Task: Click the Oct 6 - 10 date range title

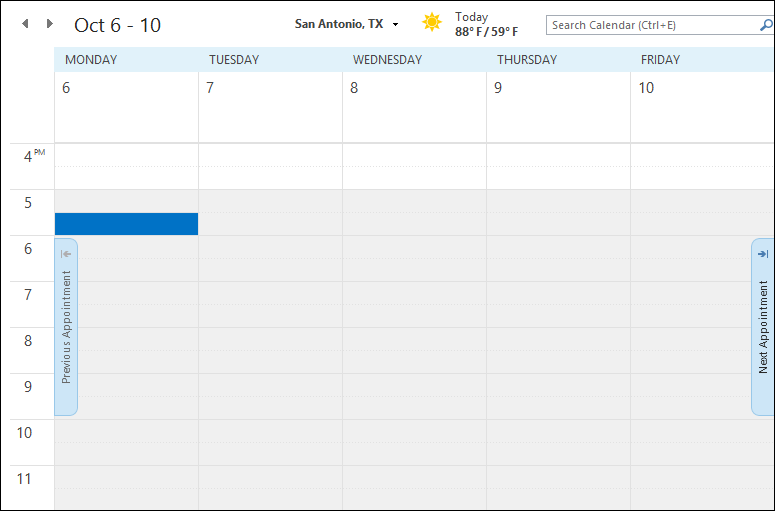Action: pos(117,25)
